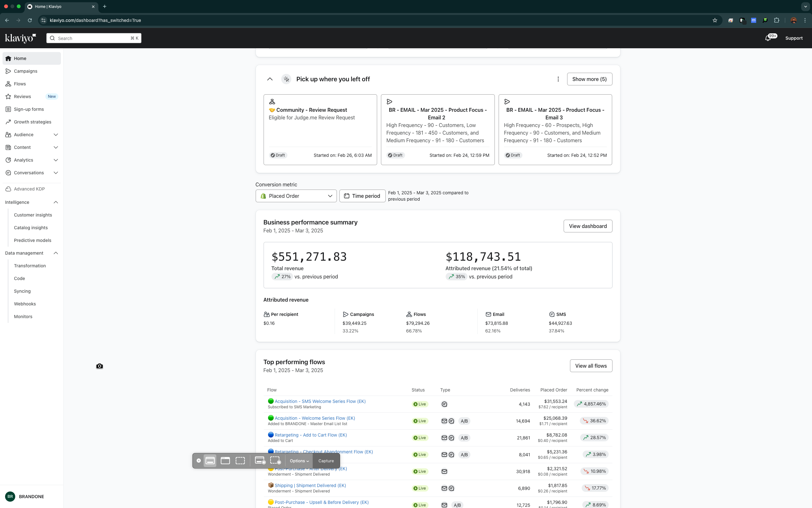Click View all flows button
The image size is (812, 508).
[x=591, y=366]
